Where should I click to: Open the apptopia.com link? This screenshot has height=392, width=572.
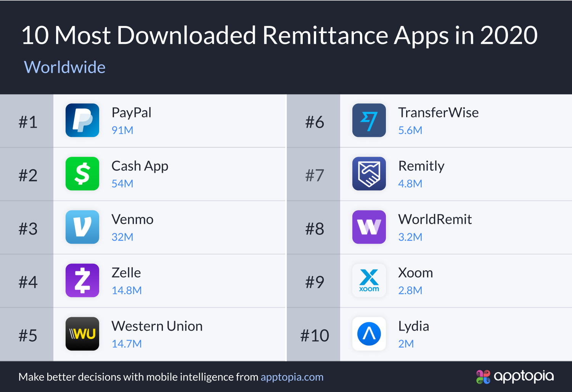point(292,377)
